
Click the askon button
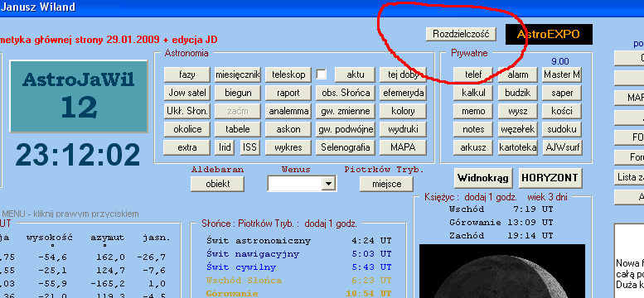288,129
